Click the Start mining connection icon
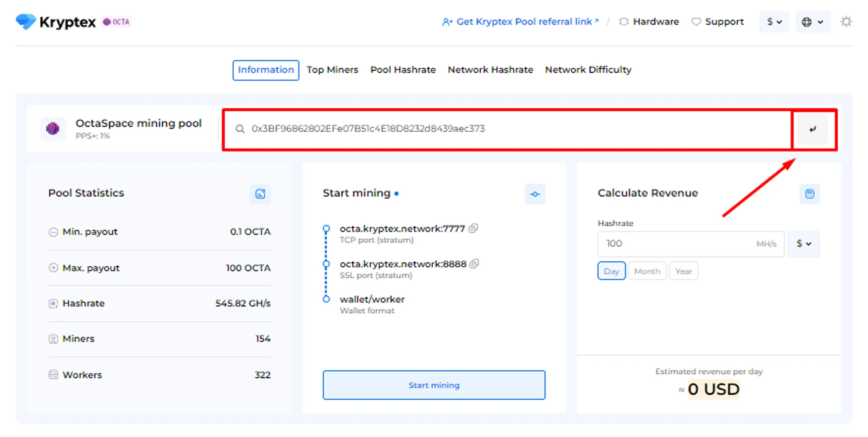Viewport: 868px width, 437px height. (535, 194)
